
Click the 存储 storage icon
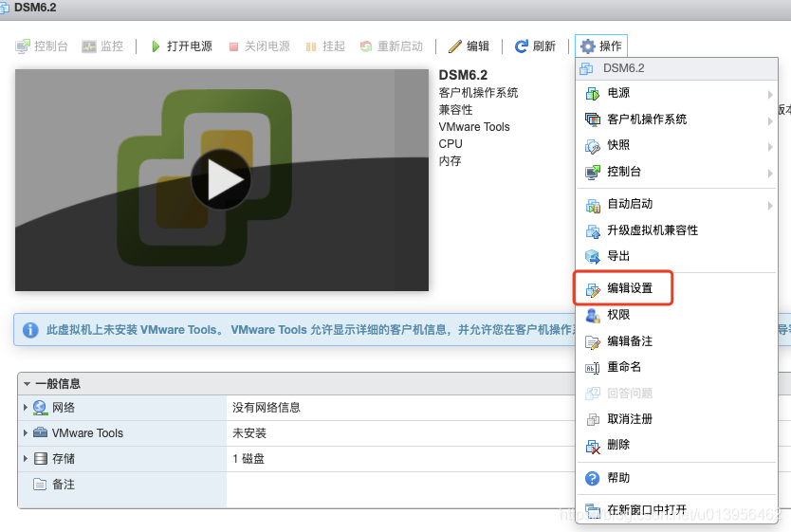pos(41,458)
